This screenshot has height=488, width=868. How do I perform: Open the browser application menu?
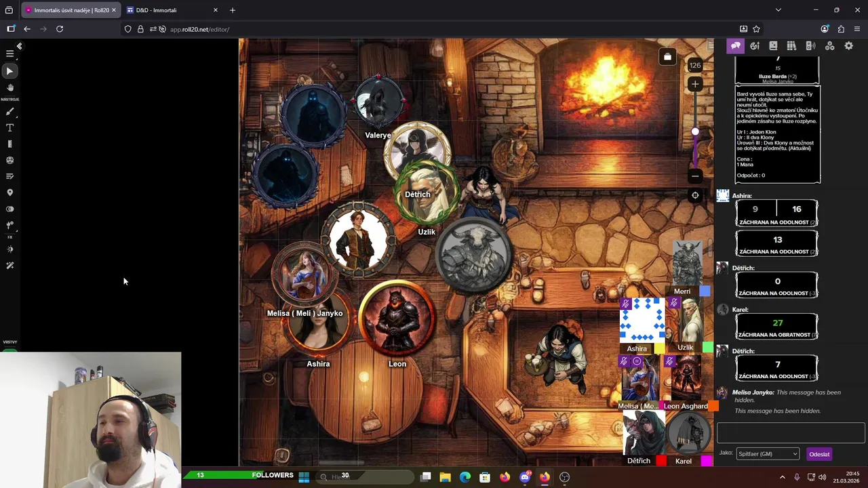[x=857, y=29]
